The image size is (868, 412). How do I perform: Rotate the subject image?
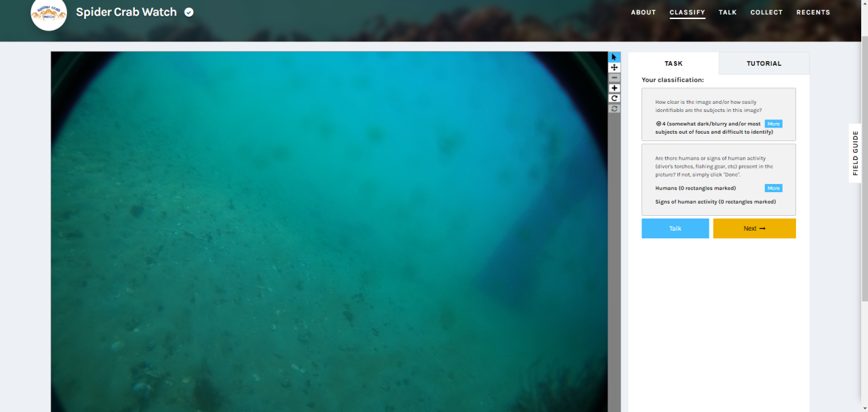(614, 98)
